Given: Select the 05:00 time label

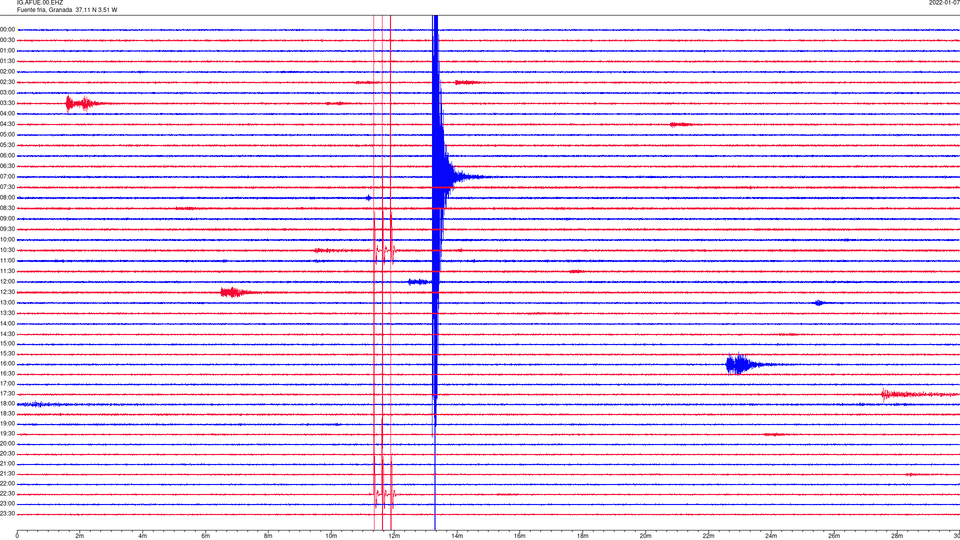Looking at the screenshot, I should (7, 135).
